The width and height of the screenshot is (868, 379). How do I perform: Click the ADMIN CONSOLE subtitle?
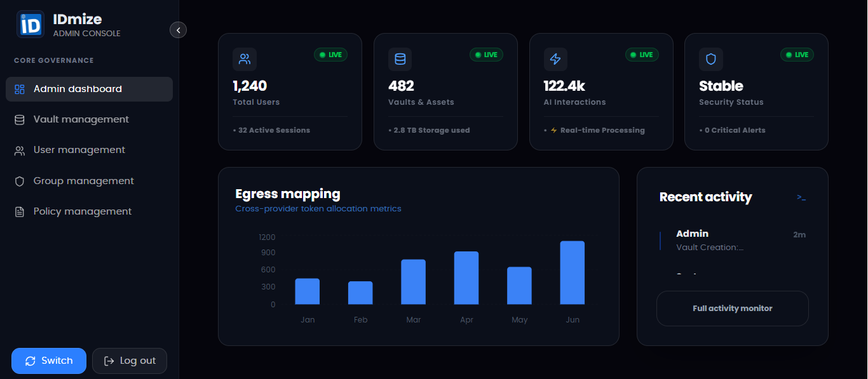86,33
